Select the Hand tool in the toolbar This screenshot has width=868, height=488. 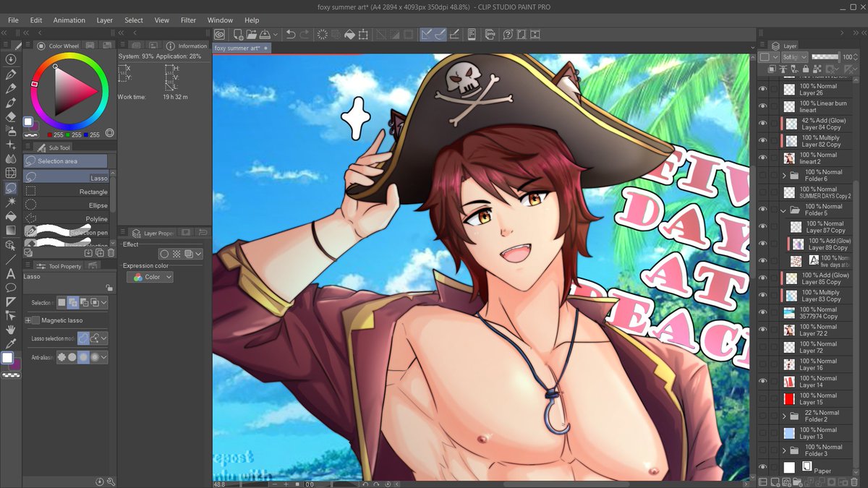pos(11,329)
